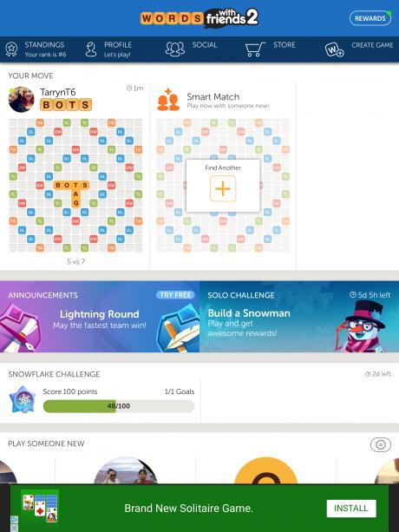Click the Score 100 points progress bar
The height and width of the screenshot is (532, 399).
coord(119,406)
